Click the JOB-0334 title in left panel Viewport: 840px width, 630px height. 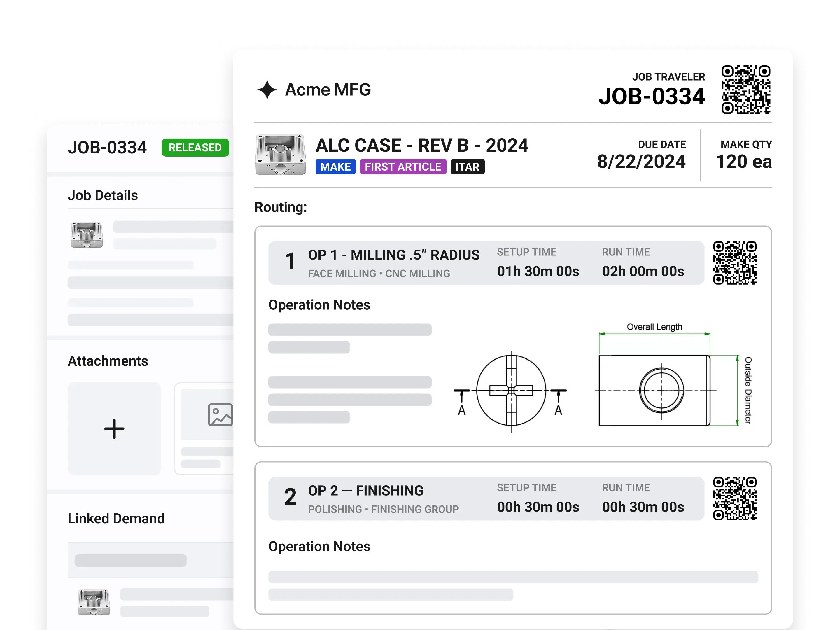(x=107, y=147)
